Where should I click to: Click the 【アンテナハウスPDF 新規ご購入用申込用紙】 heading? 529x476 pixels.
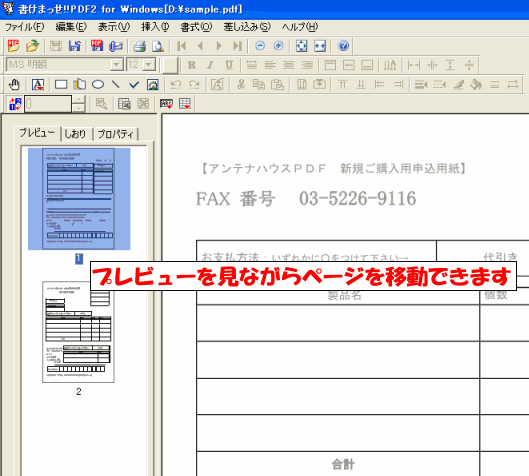click(x=333, y=168)
